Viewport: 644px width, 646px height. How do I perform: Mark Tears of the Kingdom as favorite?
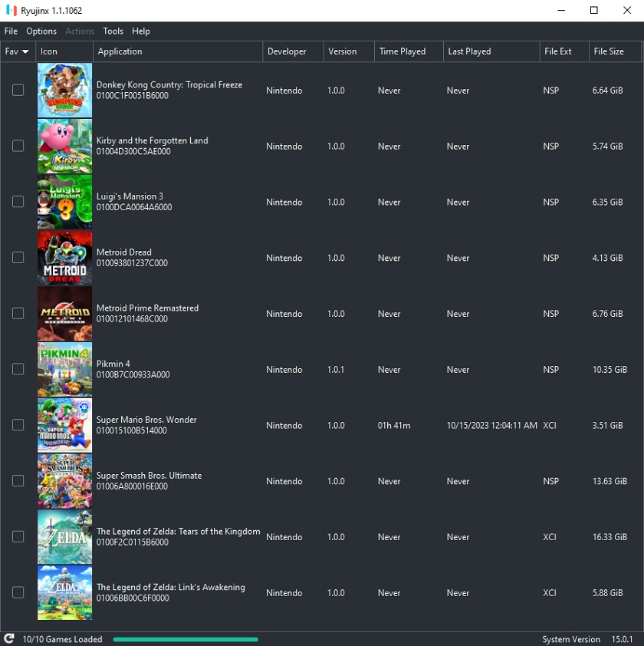click(18, 536)
